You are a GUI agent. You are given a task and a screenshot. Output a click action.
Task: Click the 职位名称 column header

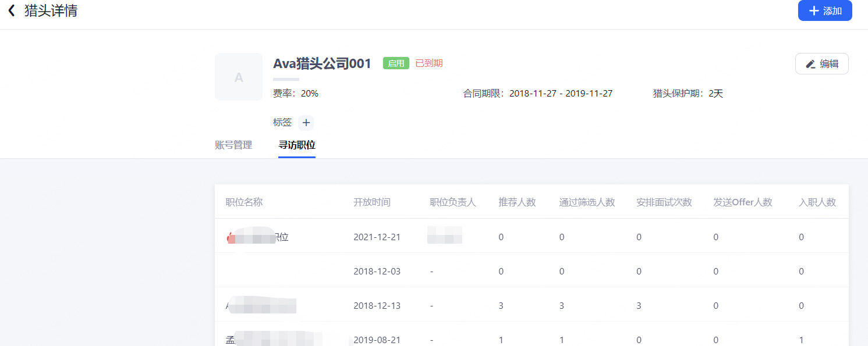pos(245,202)
